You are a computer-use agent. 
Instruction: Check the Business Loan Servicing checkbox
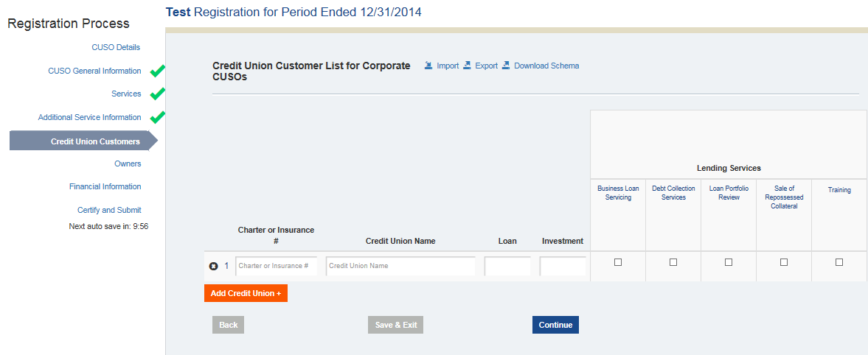(x=618, y=262)
